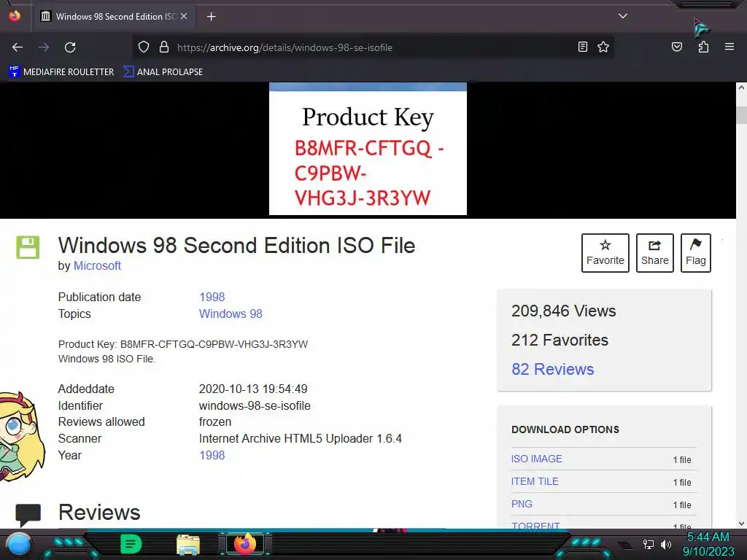Image resolution: width=747 pixels, height=560 pixels.
Task: Toggle reader view icon in address bar
Action: pos(582,47)
